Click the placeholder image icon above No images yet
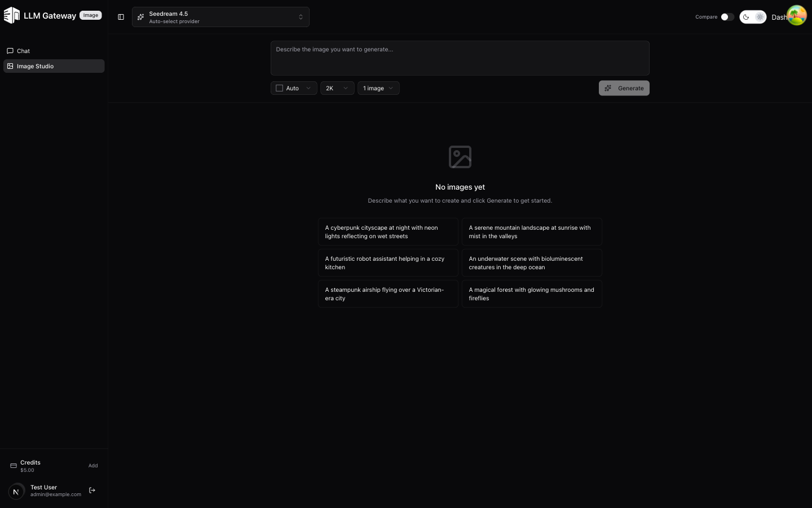 click(x=460, y=157)
